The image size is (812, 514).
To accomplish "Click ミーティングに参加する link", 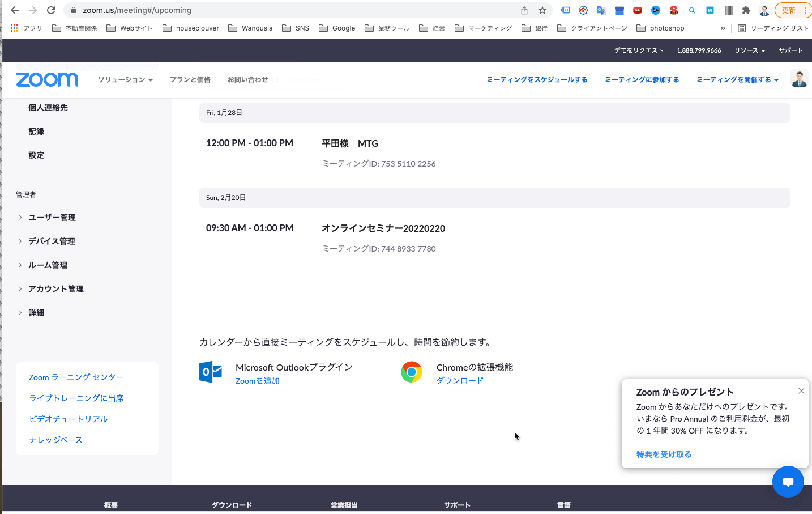I will click(642, 79).
